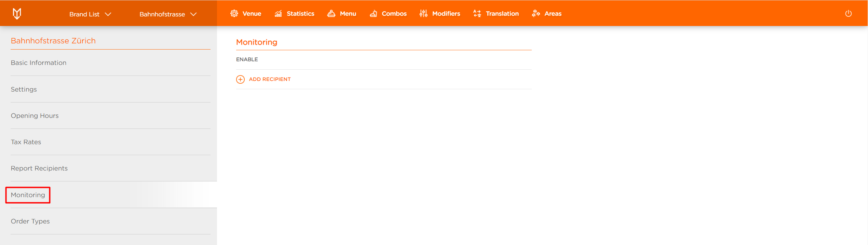Screen dimensions: 868x245
Task: Open the Combos tab
Action: [x=388, y=14]
